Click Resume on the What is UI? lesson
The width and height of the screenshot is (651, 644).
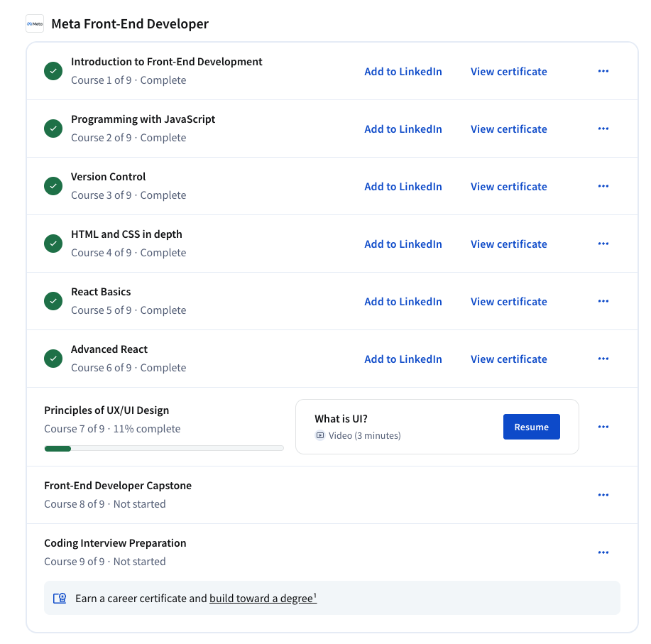(531, 427)
